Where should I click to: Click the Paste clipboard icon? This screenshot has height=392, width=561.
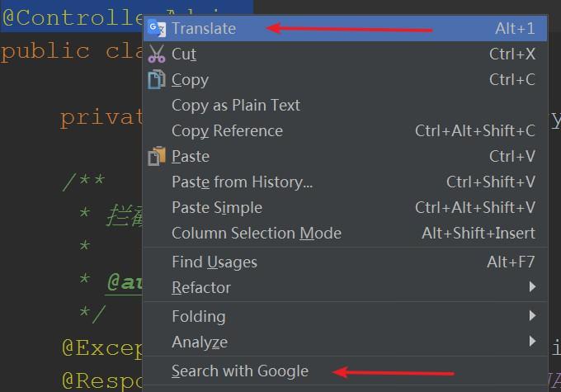[156, 157]
